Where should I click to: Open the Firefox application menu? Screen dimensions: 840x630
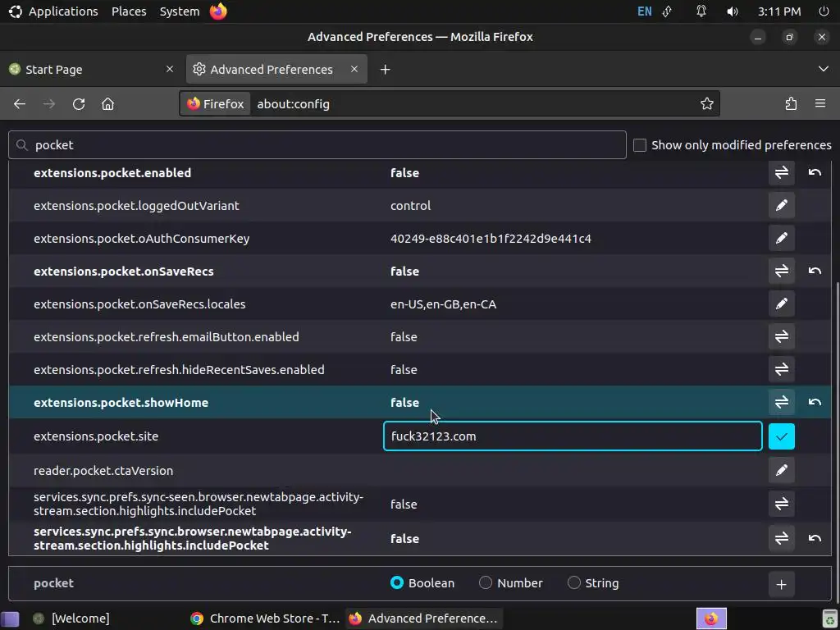click(819, 104)
